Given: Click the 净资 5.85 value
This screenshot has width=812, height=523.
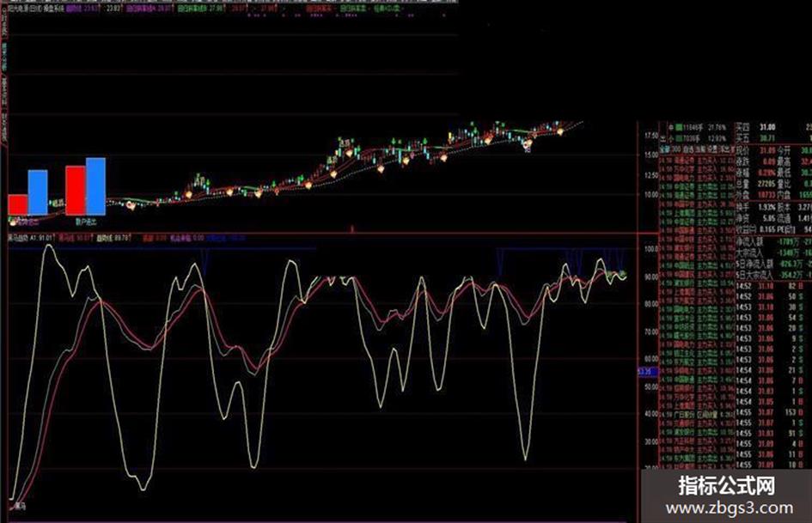Looking at the screenshot, I should coord(769,218).
